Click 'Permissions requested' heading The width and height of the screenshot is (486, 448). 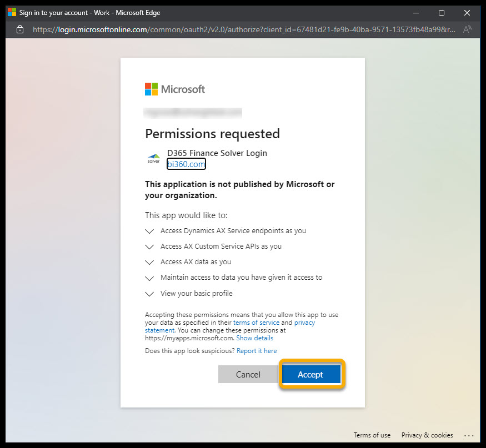coord(212,134)
